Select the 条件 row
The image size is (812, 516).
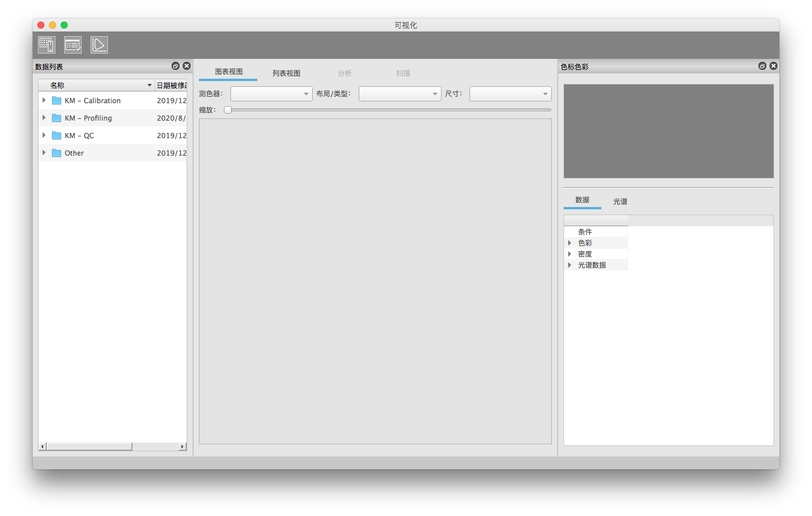596,231
